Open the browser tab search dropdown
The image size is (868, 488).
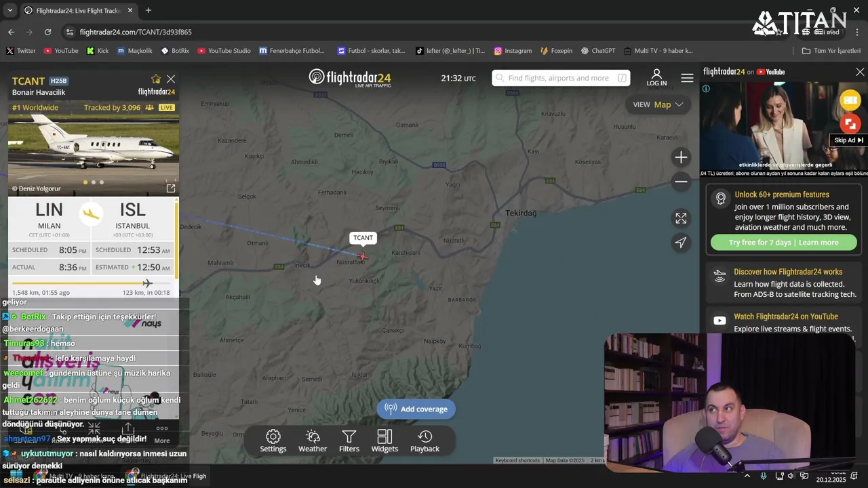[x=10, y=10]
